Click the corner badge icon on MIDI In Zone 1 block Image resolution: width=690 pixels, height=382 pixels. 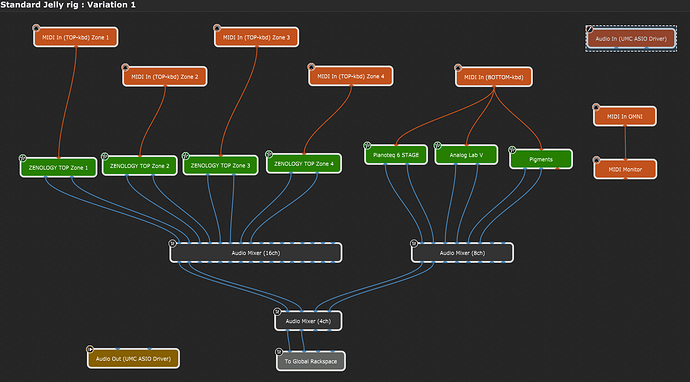[x=37, y=29]
